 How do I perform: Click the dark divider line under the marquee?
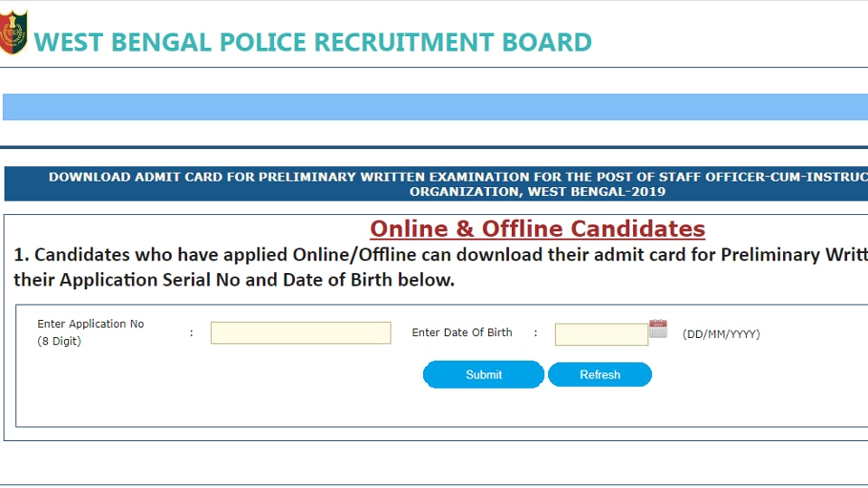point(434,147)
